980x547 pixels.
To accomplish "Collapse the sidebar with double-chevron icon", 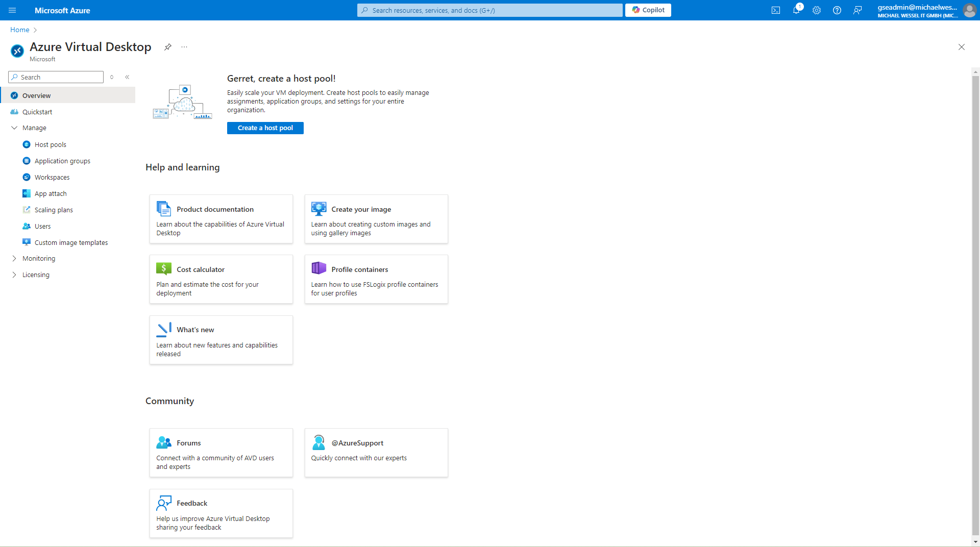I will [127, 77].
